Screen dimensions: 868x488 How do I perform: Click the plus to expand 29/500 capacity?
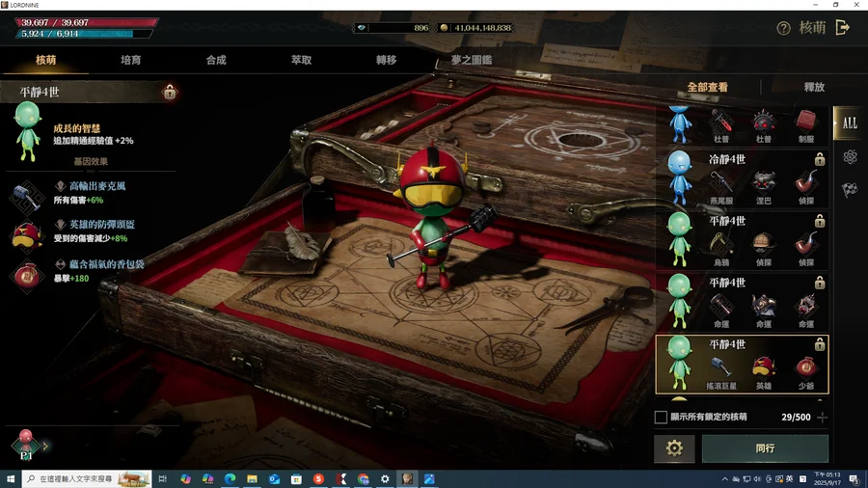[x=822, y=418]
